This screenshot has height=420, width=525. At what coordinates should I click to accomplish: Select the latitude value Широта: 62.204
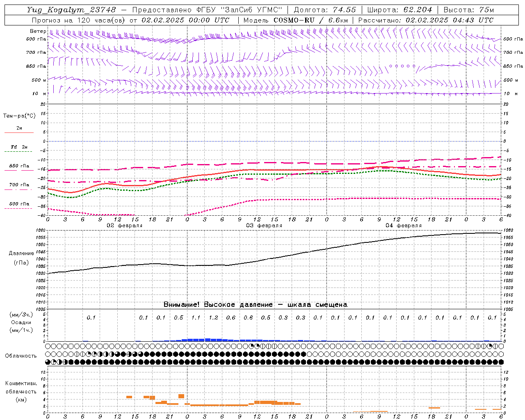399,10
